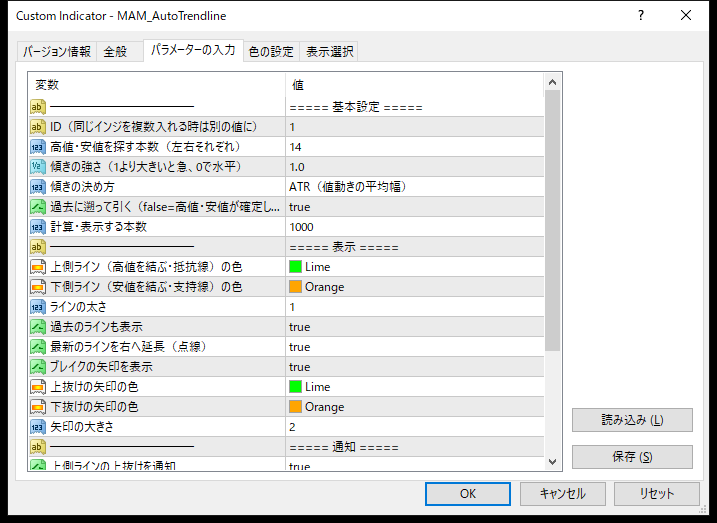Image resolution: width=717 pixels, height=523 pixels.
Task: Click integer icon beside 計算・表示する本数
Action: [38, 227]
